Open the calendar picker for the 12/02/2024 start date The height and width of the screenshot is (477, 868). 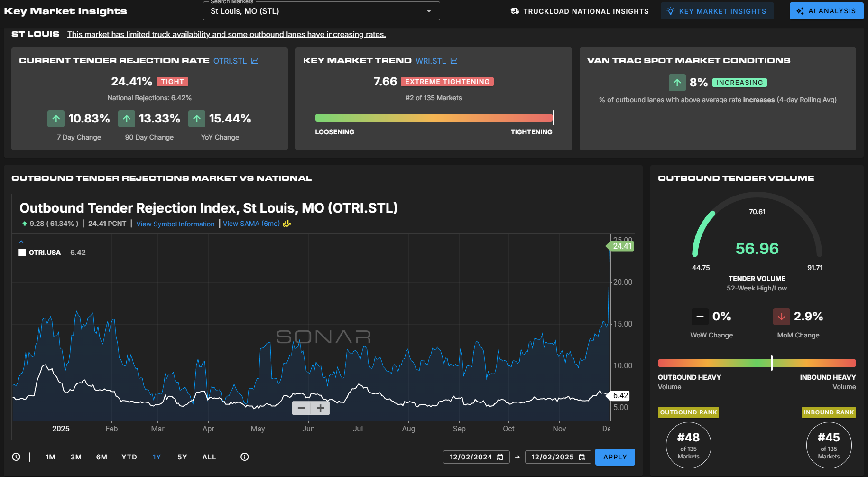point(500,457)
